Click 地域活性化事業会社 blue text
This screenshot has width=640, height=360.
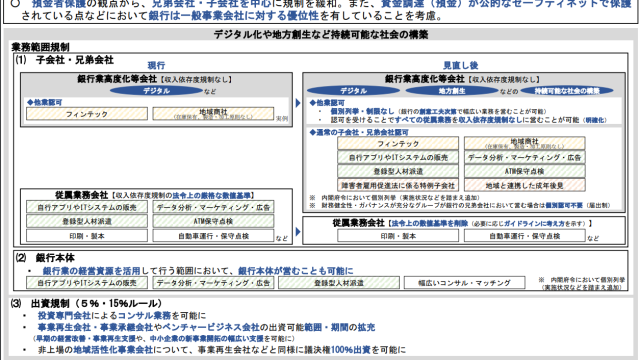pyautogui.click(x=113, y=350)
